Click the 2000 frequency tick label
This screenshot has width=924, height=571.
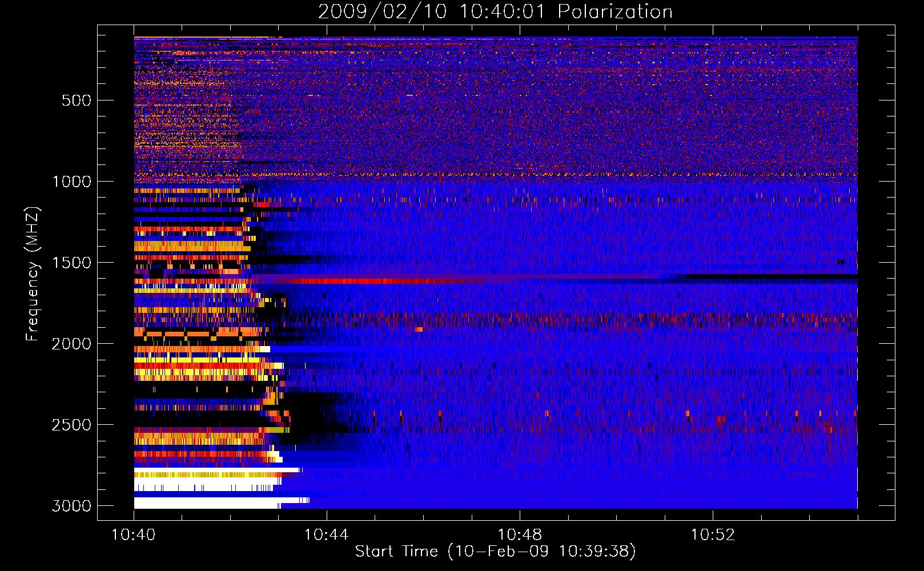point(71,344)
